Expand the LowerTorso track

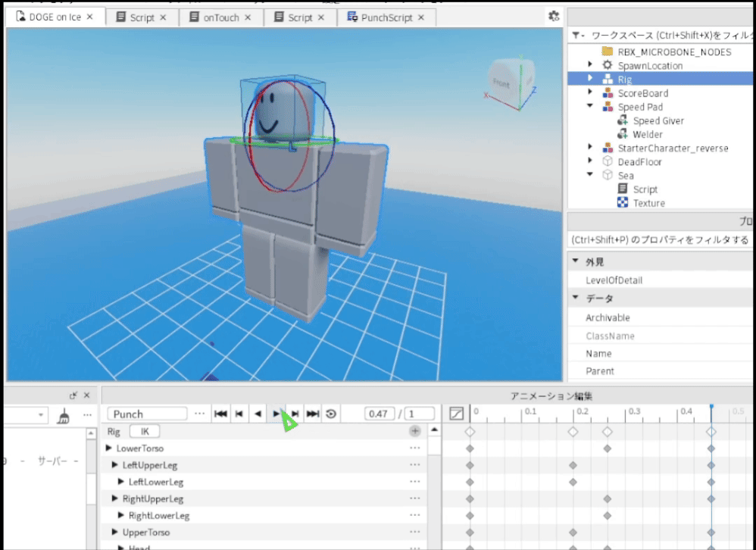[109, 448]
